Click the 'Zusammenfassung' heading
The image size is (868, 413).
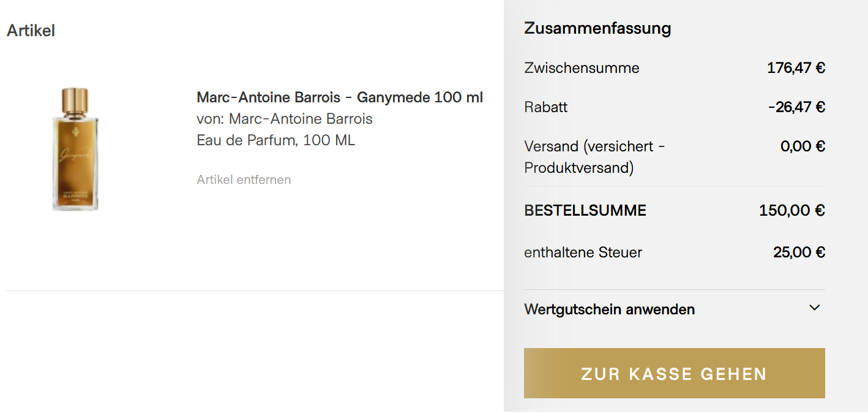click(x=597, y=28)
